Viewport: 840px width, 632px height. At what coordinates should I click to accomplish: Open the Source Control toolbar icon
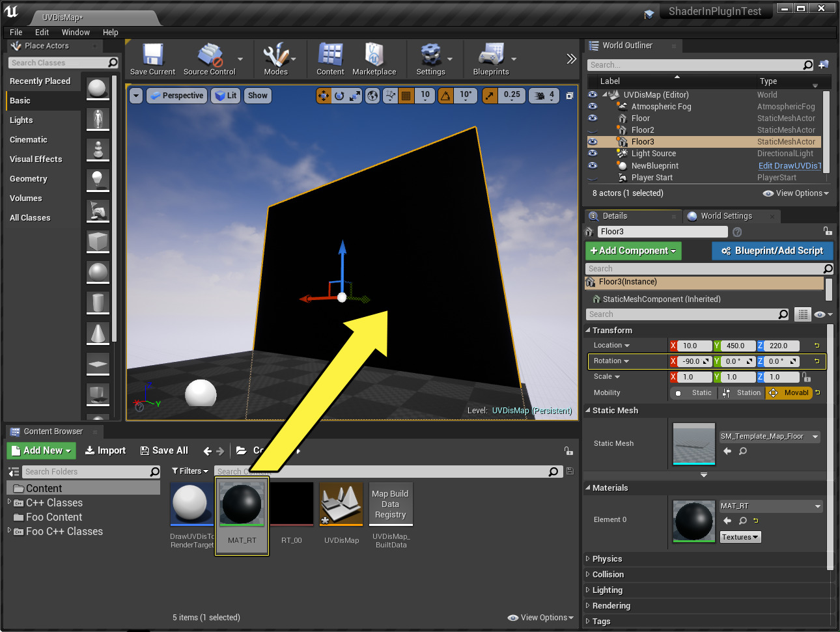210,56
